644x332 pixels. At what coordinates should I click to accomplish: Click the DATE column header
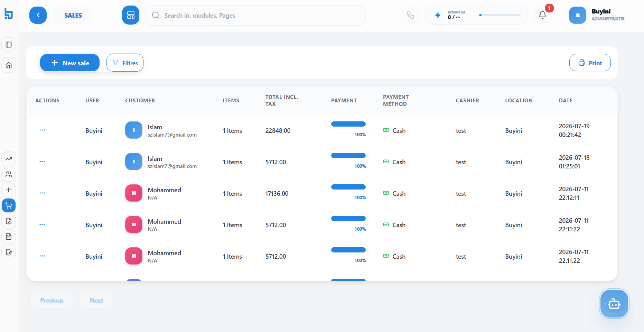[566, 101]
